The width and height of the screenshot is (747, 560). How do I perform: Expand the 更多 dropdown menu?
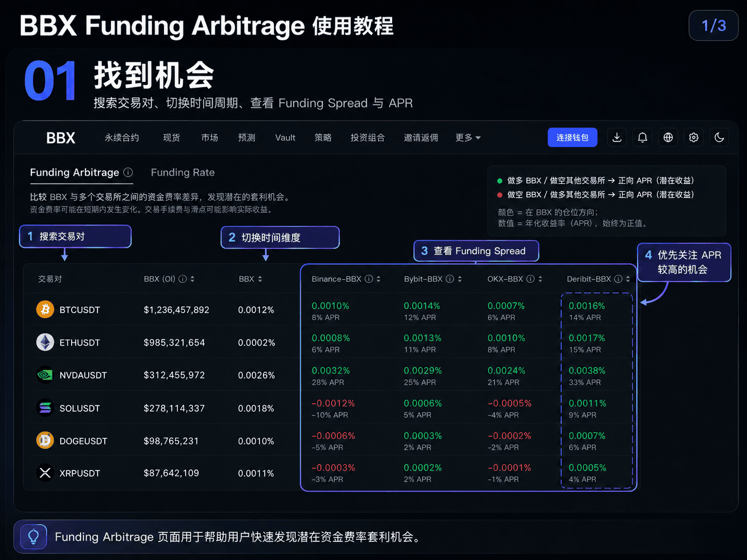click(468, 138)
